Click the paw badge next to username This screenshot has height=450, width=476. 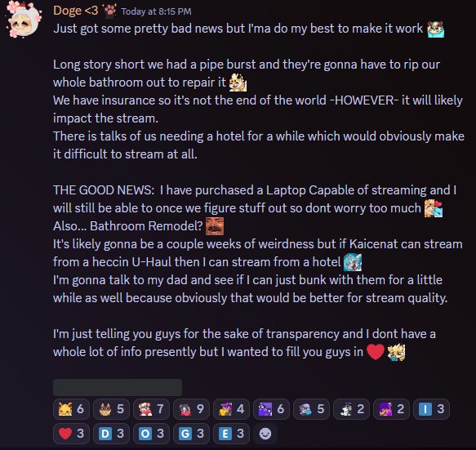click(x=109, y=11)
